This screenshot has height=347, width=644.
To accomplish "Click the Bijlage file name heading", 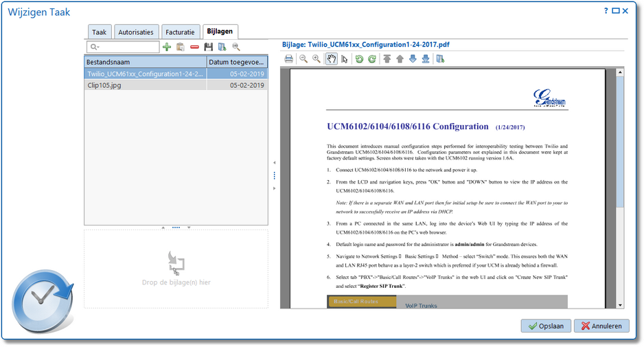I will [x=365, y=45].
